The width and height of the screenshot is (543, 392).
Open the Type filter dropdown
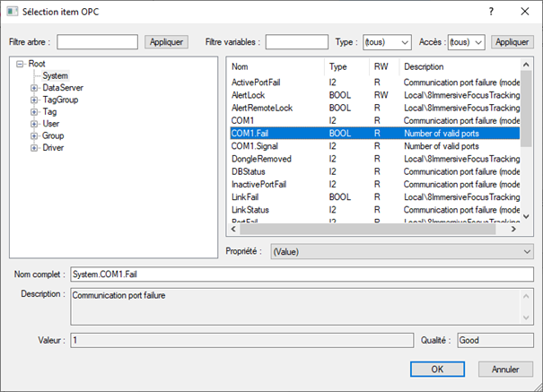tap(387, 42)
